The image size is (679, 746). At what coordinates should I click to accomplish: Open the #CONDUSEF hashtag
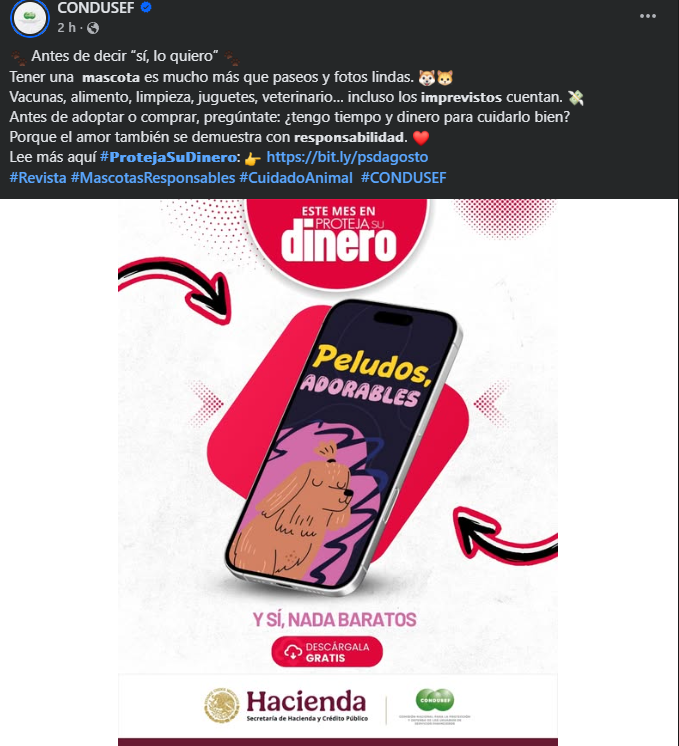[x=403, y=178]
